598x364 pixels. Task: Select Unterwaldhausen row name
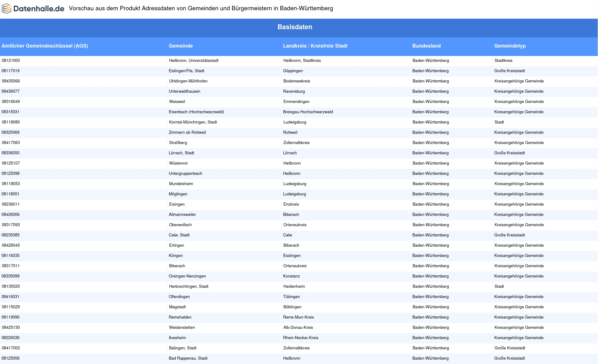[184, 91]
